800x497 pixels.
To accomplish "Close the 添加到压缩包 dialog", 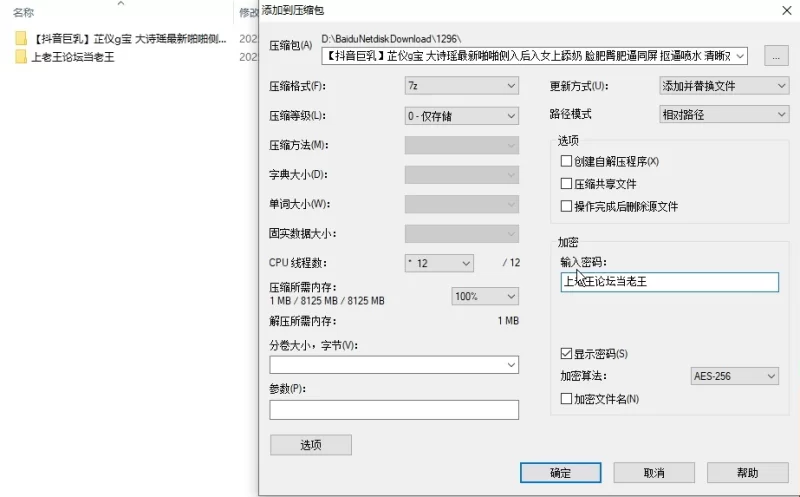I will click(x=787, y=10).
